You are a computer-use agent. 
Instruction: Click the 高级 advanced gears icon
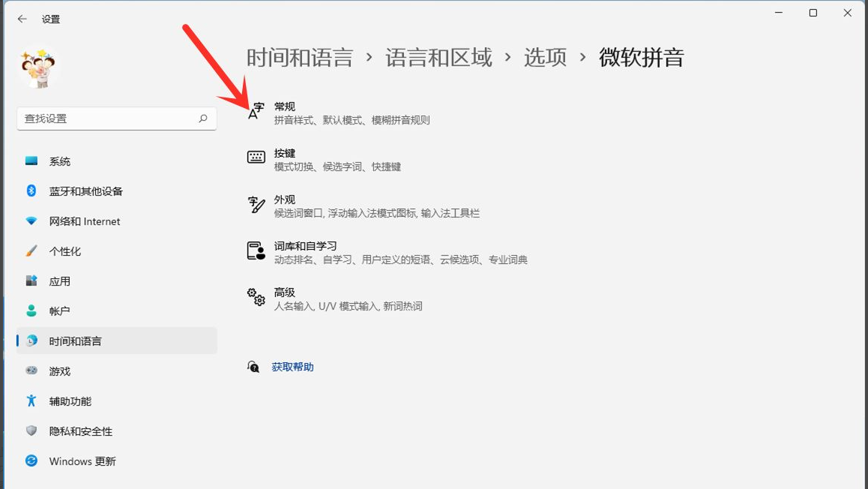tap(256, 298)
